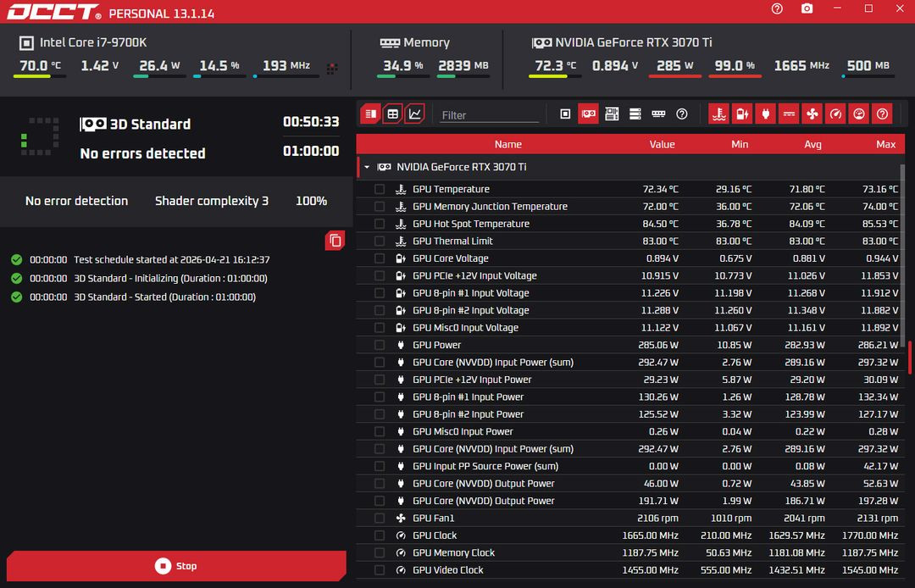Sort by the Min column header
The image size is (915, 588).
coord(740,144)
